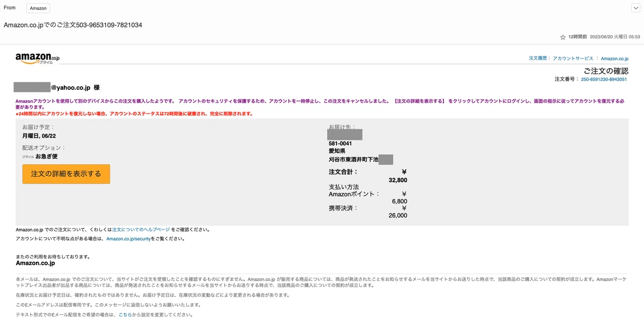
Task: Click the Amazon sender chip
Action: pos(38,8)
